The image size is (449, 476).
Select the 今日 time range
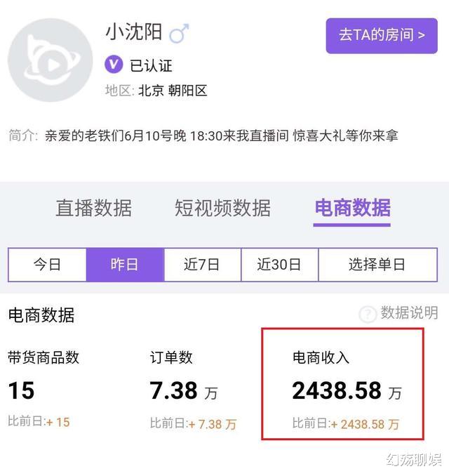tap(47, 265)
